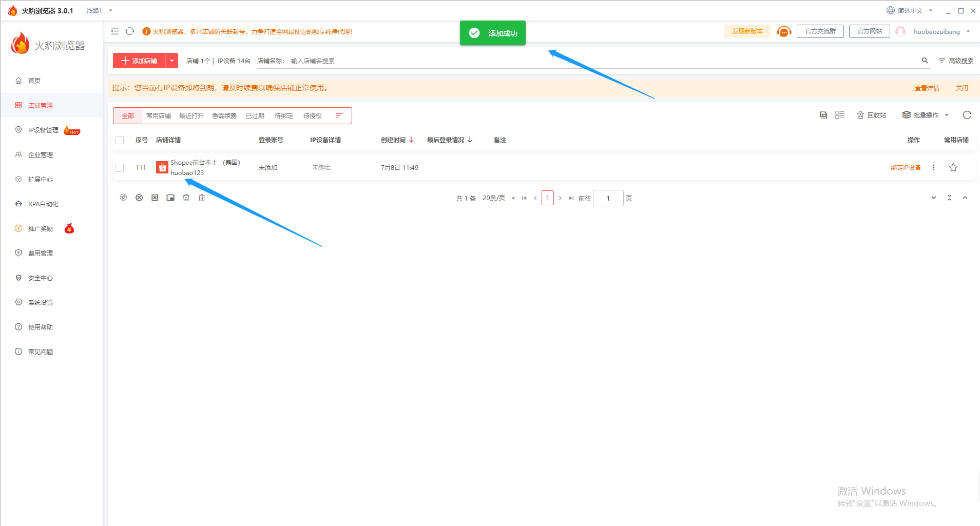The image size is (980, 526).
Task: Open customer service headset icon
Action: [x=783, y=32]
